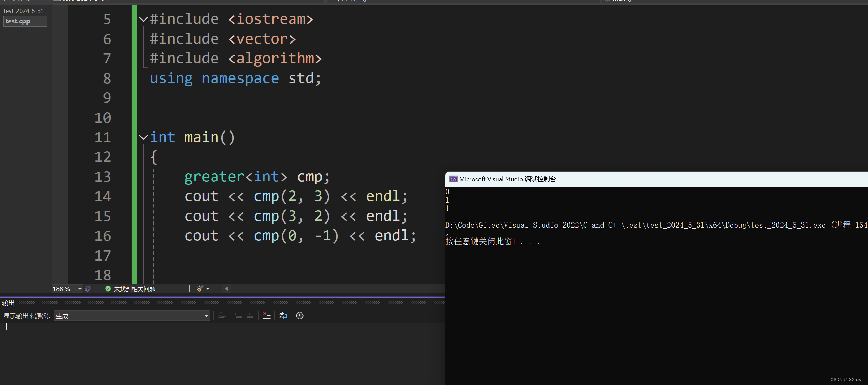This screenshot has width=868, height=385.
Task: Open the 188% zoom level dropdown
Action: pyautogui.click(x=79, y=289)
